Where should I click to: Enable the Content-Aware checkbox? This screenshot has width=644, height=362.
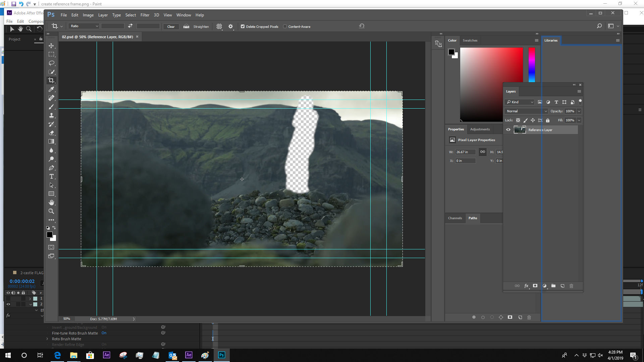click(x=284, y=26)
